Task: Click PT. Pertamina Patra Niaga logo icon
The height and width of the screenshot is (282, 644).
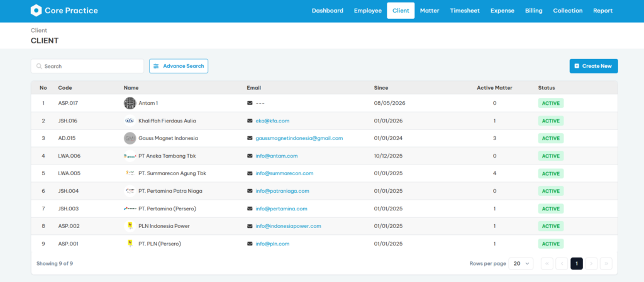Action: coord(130,191)
